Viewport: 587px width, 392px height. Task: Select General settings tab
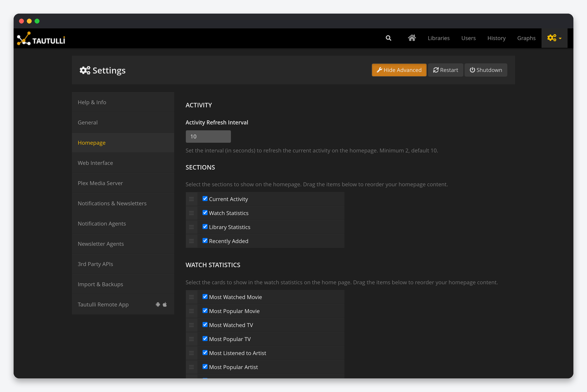pos(123,122)
